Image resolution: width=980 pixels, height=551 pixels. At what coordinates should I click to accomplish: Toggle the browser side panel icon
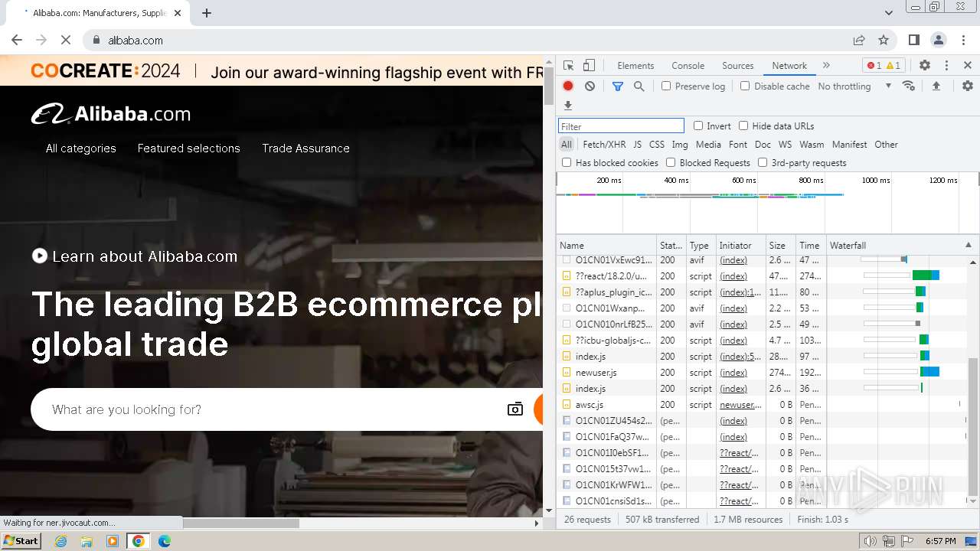coord(914,40)
